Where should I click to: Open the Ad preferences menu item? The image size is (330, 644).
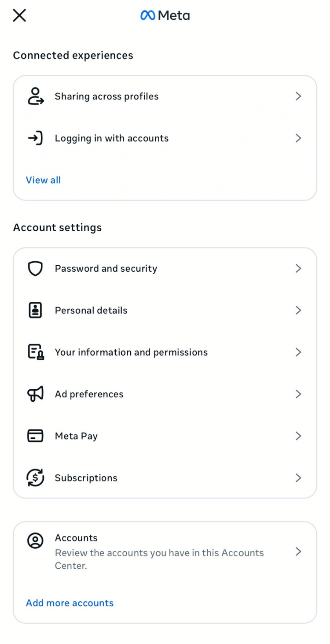point(89,394)
